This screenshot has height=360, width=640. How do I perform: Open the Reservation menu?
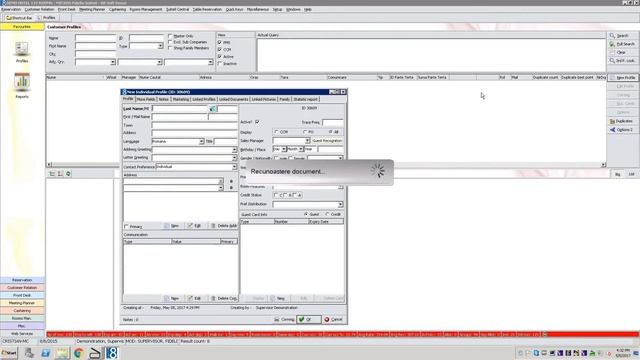point(11,9)
